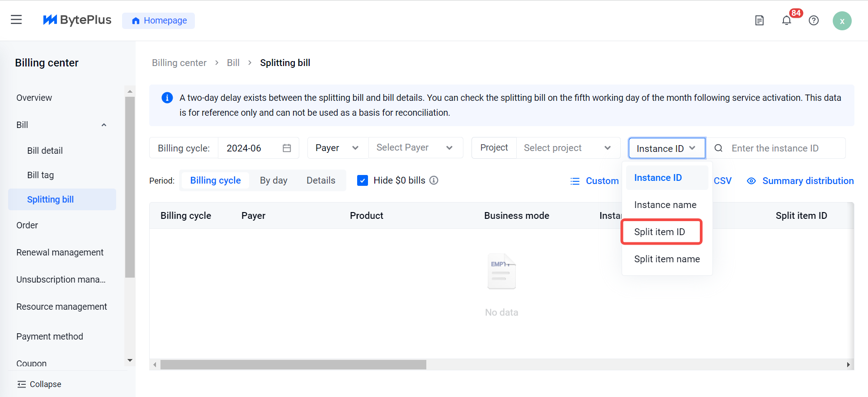The image size is (868, 397).
Task: Select Instance ID option in dropdown list
Action: [x=667, y=178]
